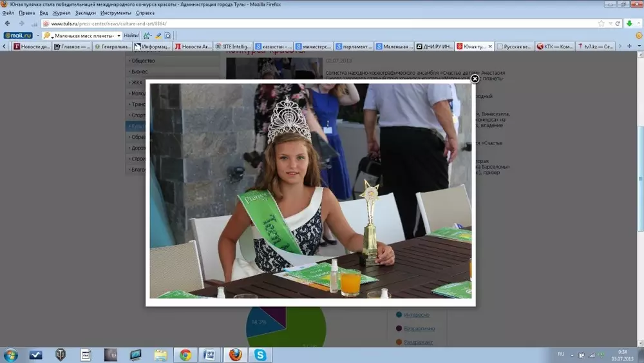644x363 pixels.
Task: Open Microsoft Word from the taskbar
Action: [209, 355]
